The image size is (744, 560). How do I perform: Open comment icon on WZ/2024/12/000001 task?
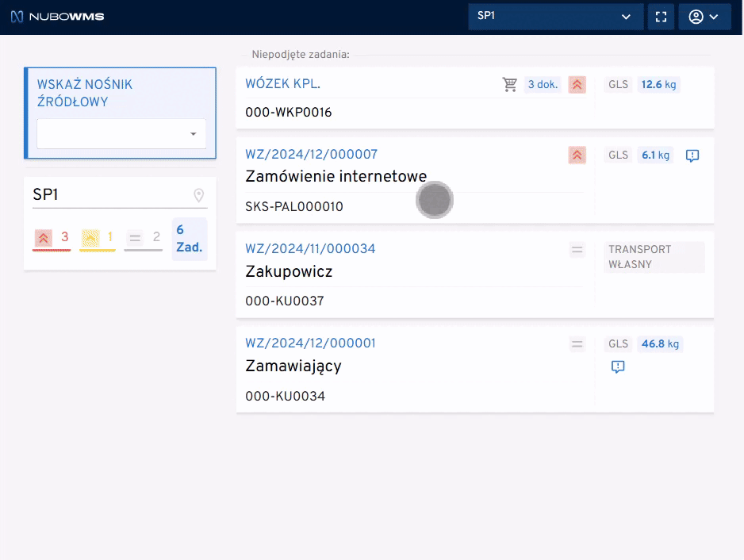[x=619, y=366]
